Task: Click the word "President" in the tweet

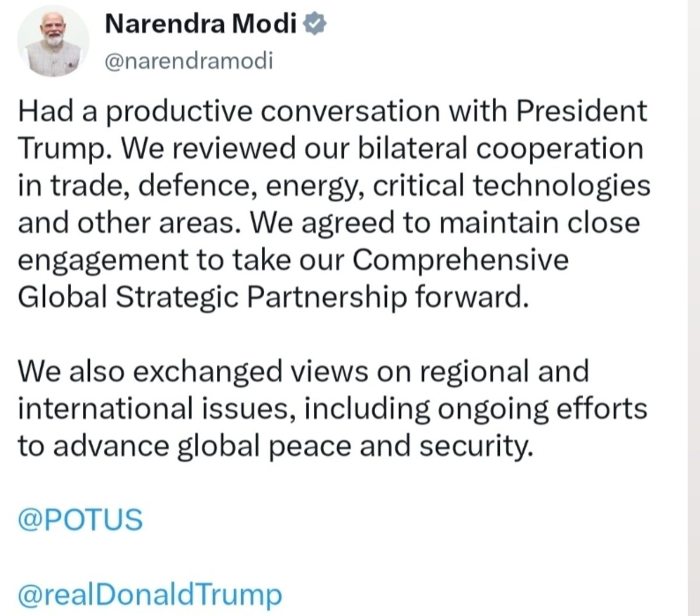Action: click(583, 111)
